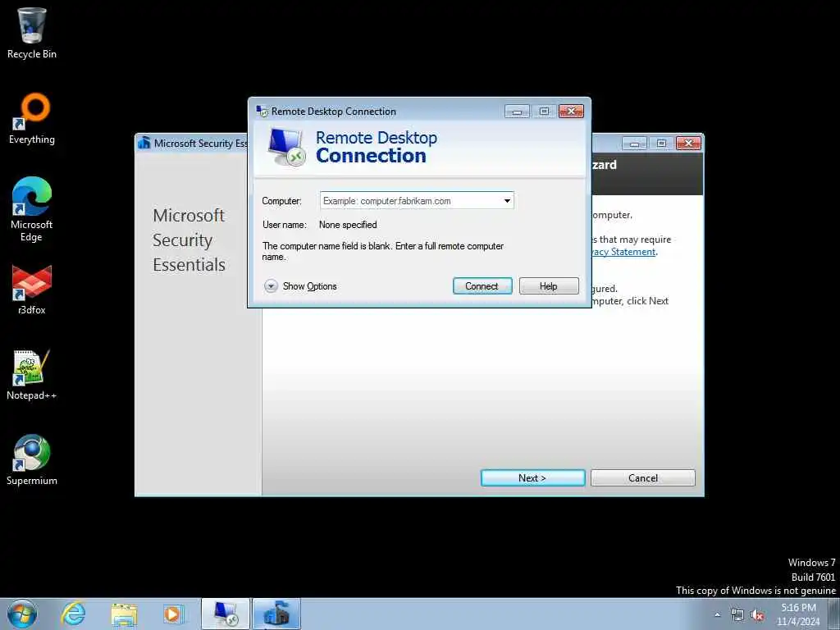This screenshot has width=840, height=630.
Task: Expand Show Options in Remote Desktop
Action: tap(300, 286)
